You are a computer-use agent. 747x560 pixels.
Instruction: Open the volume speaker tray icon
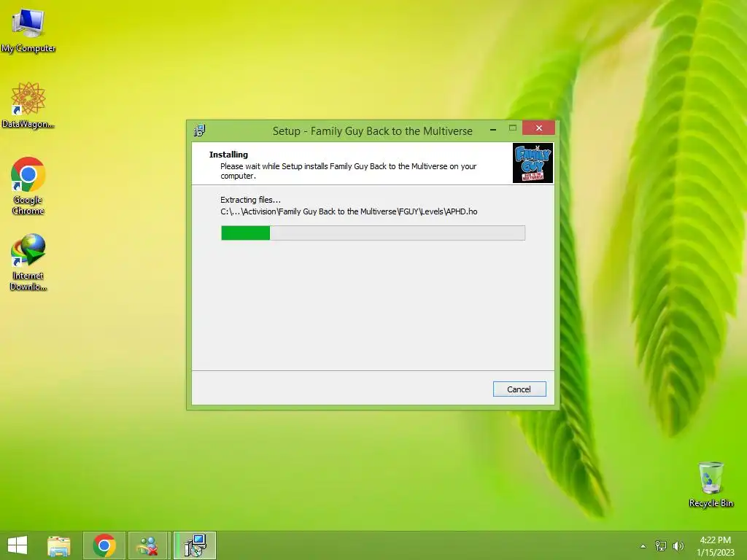(678, 546)
